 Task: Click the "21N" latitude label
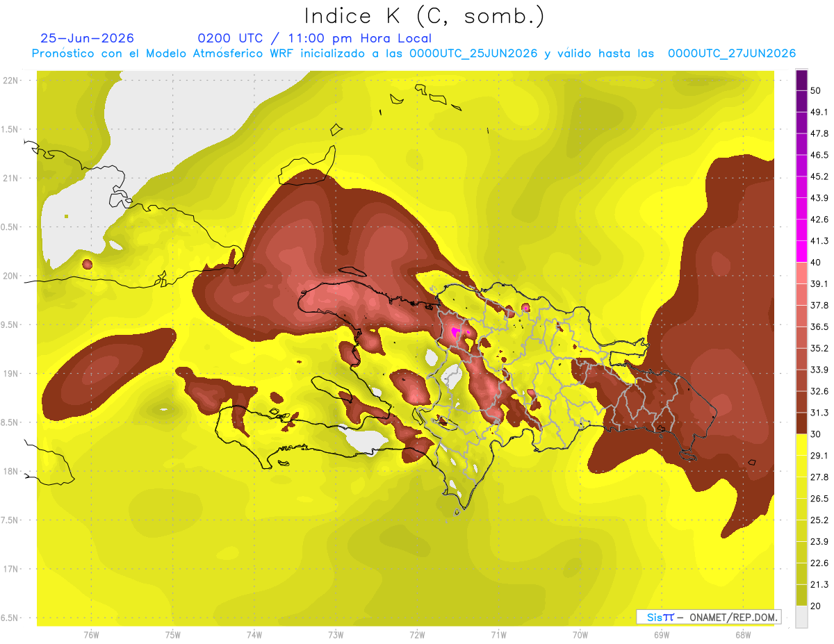tap(11, 178)
